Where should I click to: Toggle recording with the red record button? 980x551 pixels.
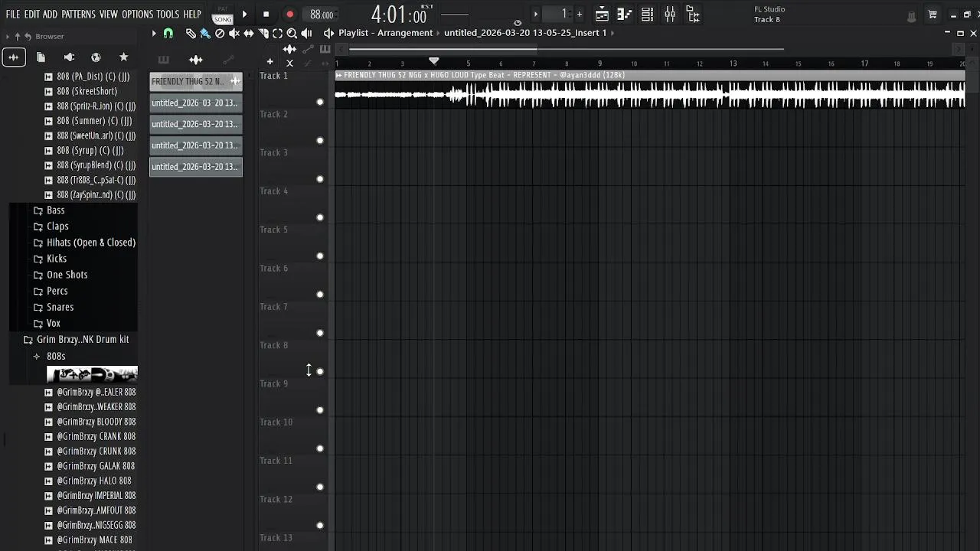pyautogui.click(x=289, y=15)
